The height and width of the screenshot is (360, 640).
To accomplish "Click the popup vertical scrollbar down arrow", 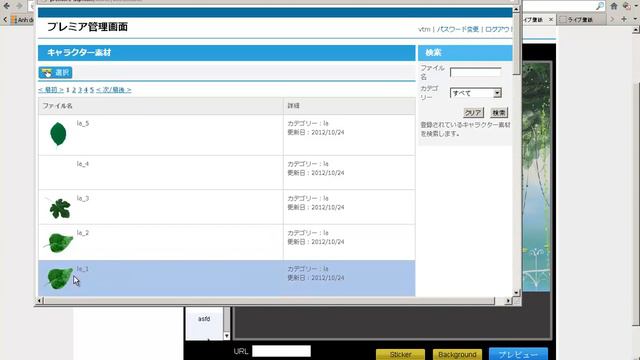I will click(516, 293).
